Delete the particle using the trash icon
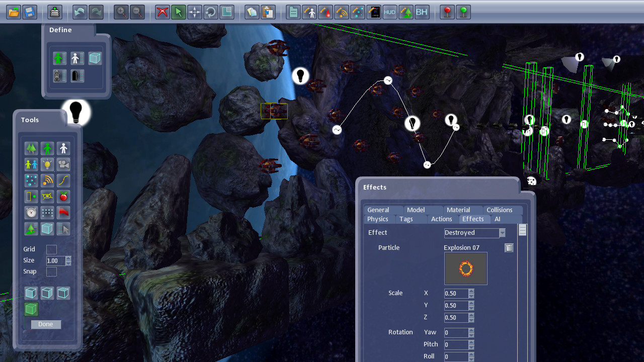 pyautogui.click(x=509, y=248)
